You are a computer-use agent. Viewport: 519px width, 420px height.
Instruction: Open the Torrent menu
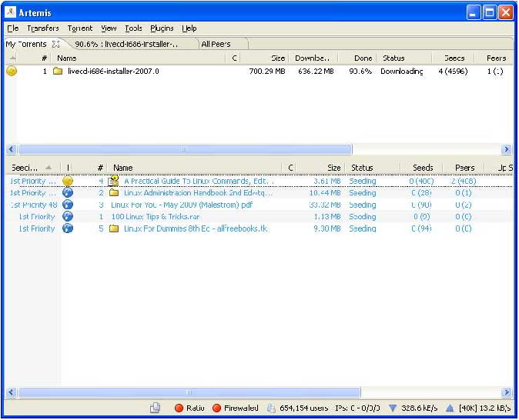(80, 28)
